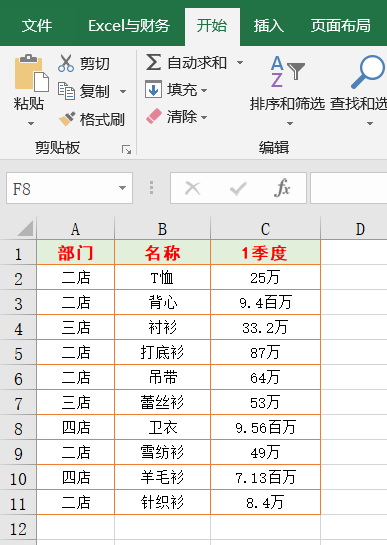Click the Fill down-arrow icon
This screenshot has height=545, width=387.
[153, 90]
